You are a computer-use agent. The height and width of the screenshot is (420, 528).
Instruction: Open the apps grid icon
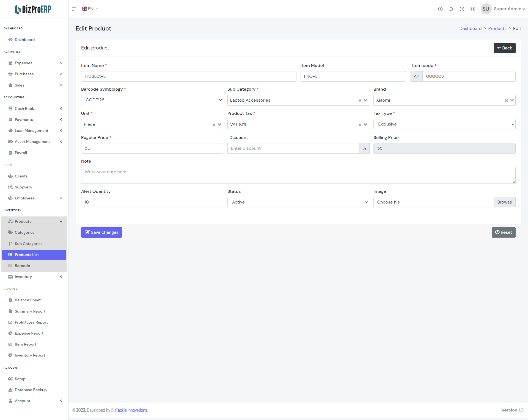click(472, 9)
